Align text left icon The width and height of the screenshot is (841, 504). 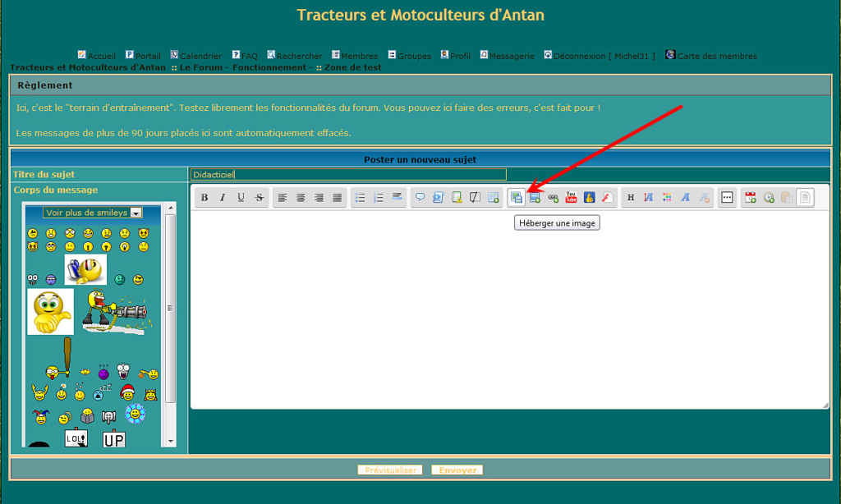(x=283, y=197)
